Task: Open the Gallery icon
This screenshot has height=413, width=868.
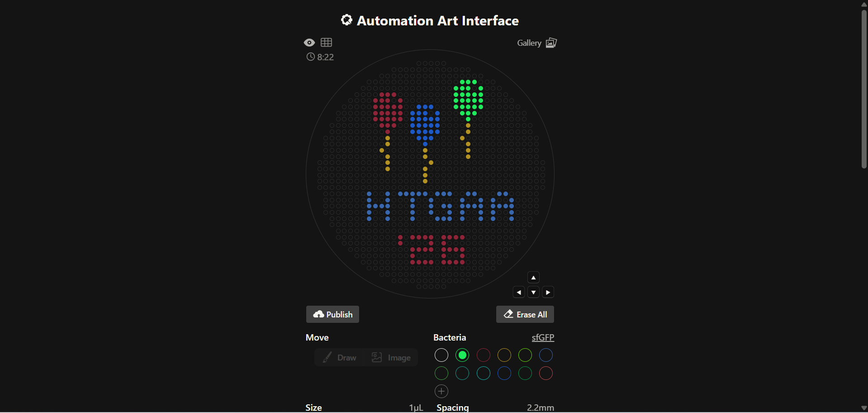Action: (551, 43)
